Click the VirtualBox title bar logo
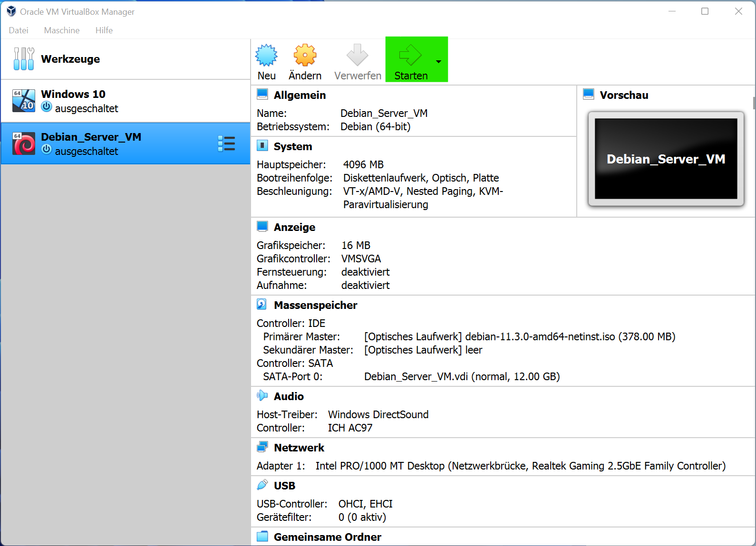Screen dimensions: 756x546 pyautogui.click(x=11, y=11)
